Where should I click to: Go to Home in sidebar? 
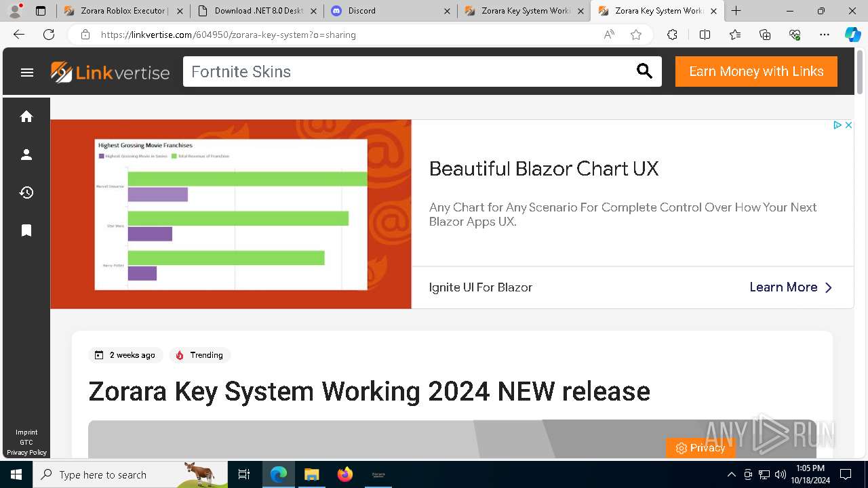[x=26, y=117]
